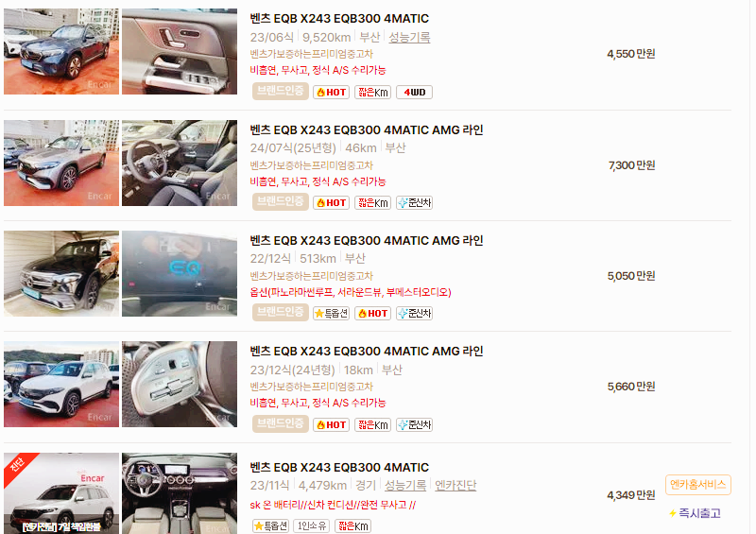Click the 5,660만원 price
The width and height of the screenshot is (756, 534).
[x=631, y=387]
